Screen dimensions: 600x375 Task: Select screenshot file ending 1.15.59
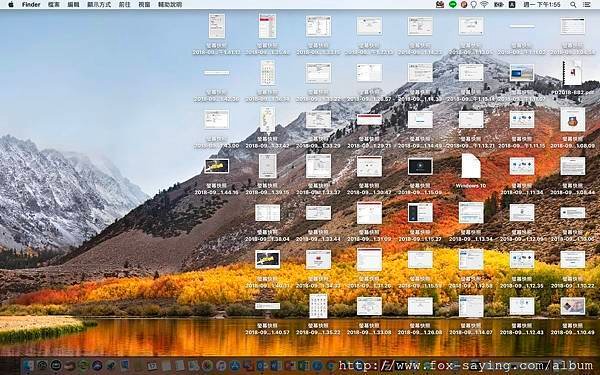(x=420, y=259)
